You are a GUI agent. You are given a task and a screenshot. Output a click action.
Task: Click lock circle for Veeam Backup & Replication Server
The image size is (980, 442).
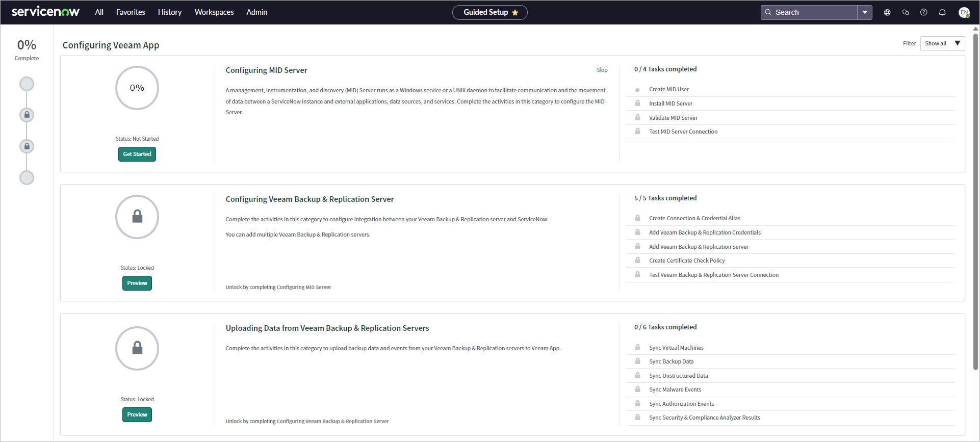tap(137, 217)
